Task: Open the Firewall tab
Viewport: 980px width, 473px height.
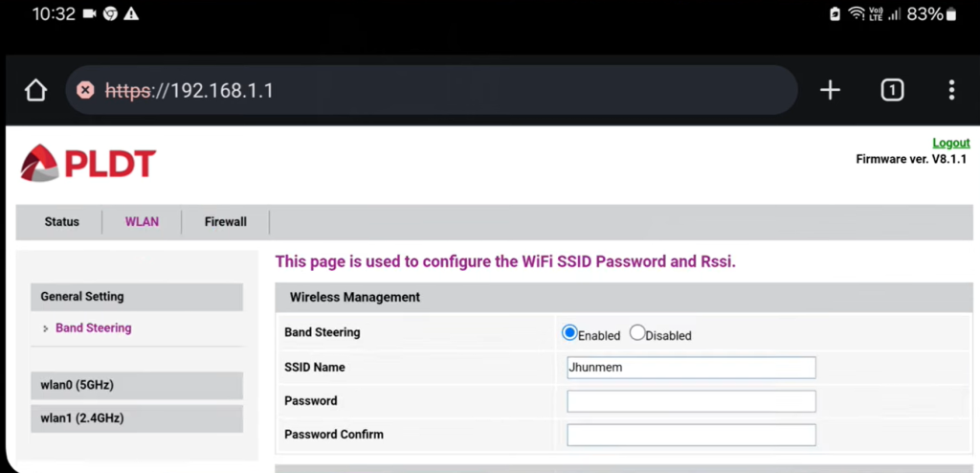Action: pos(226,222)
